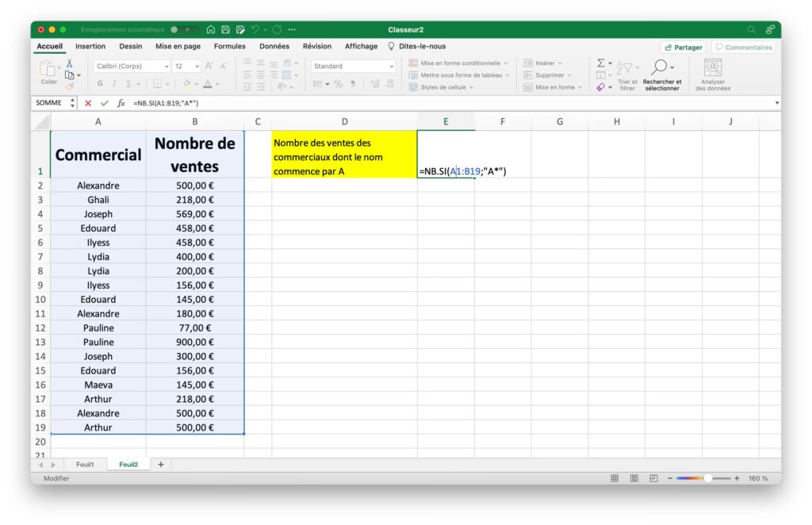Viewport: 812px width, 525px height.
Task: Click the Partager button
Action: click(x=683, y=48)
